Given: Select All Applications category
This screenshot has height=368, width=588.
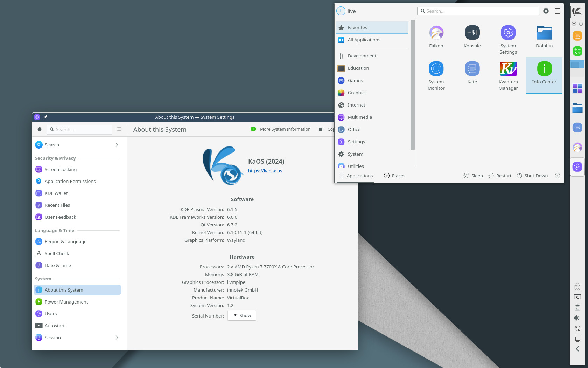Looking at the screenshot, I should click(372, 40).
